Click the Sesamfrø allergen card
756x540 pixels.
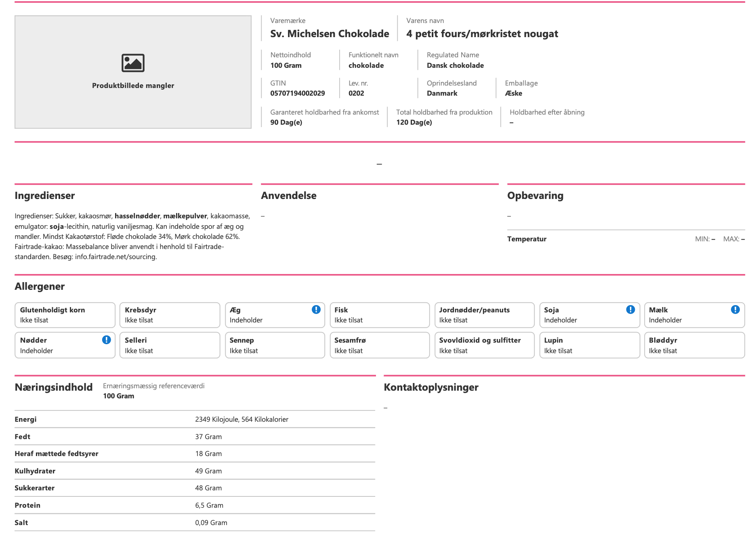point(380,345)
